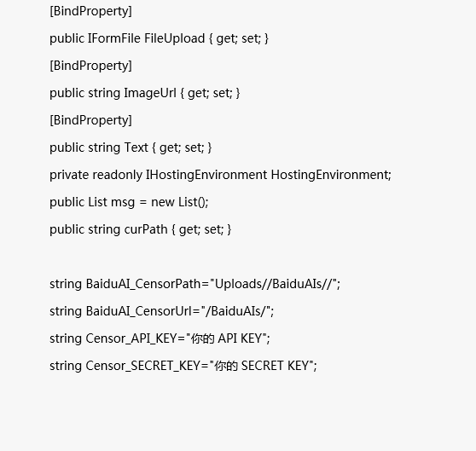Click the word ImageUrl in the code
The height and width of the screenshot is (451, 476).
(150, 94)
